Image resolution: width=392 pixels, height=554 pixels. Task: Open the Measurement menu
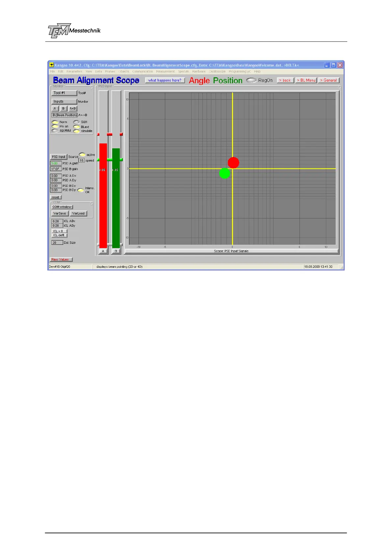(165, 71)
